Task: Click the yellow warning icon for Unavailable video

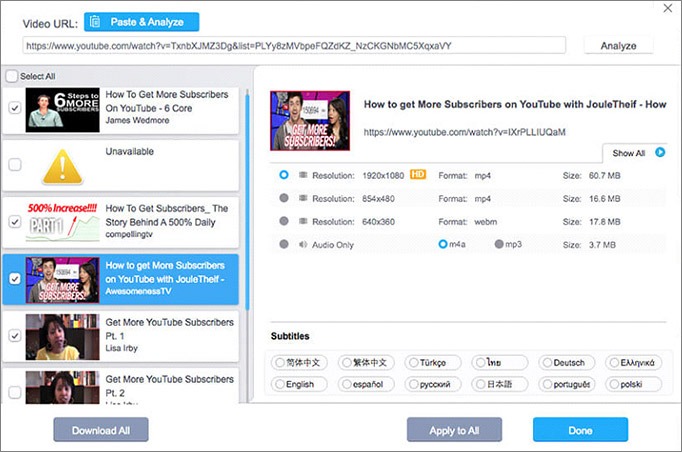Action: click(x=62, y=166)
